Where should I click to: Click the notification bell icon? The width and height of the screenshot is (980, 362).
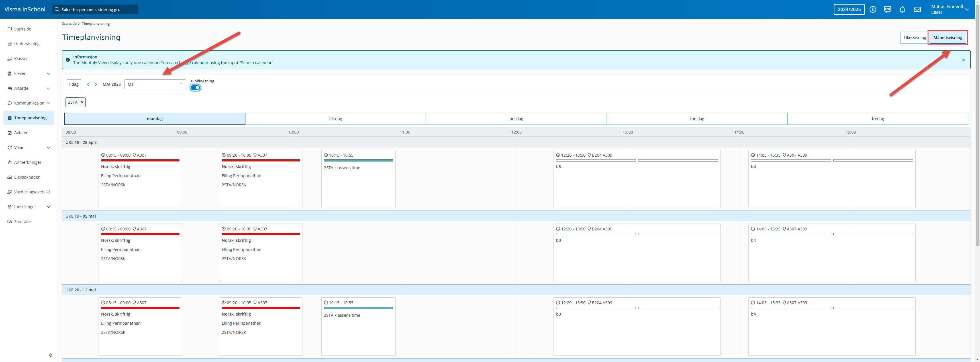903,9
